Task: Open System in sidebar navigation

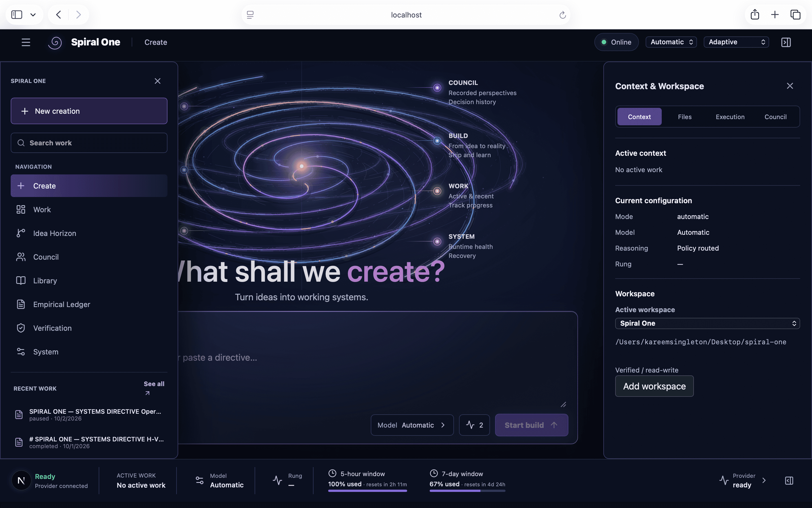Action: coord(89,352)
